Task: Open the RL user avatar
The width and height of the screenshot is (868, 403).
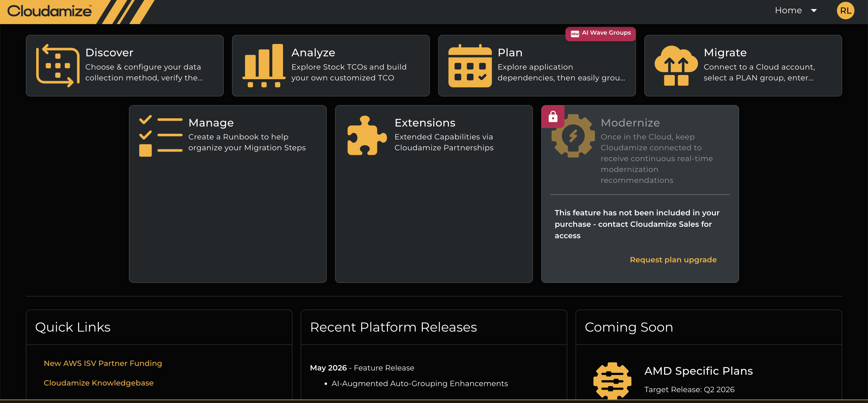Action: coord(845,11)
